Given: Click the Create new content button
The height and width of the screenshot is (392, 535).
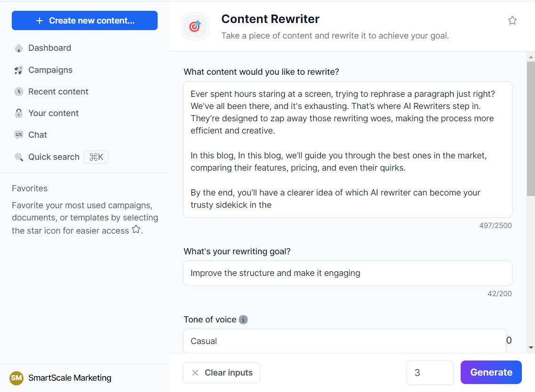Looking at the screenshot, I should coord(85,21).
